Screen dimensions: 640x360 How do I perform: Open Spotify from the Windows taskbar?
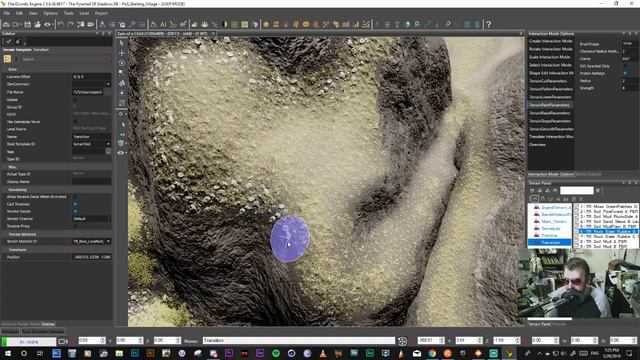click(x=276, y=353)
